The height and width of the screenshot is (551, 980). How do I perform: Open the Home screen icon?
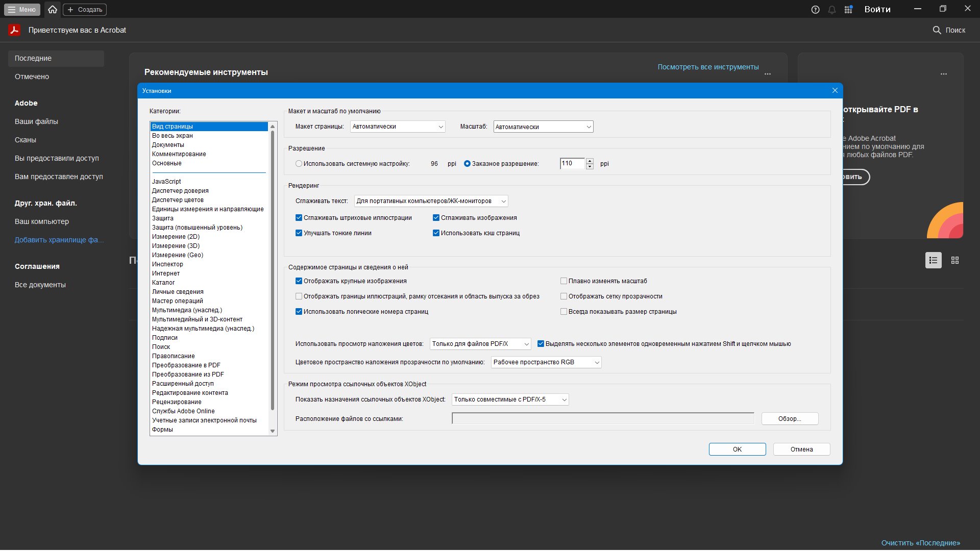tap(52, 9)
